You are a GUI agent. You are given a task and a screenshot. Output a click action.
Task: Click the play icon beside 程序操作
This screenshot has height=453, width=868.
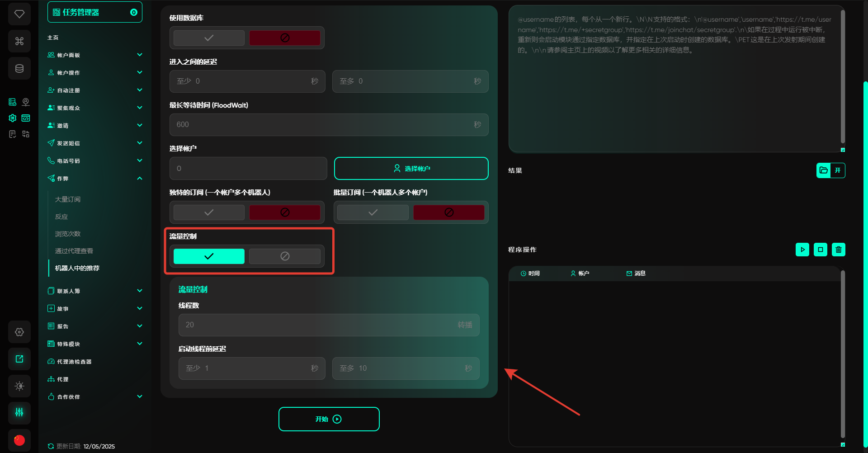(802, 250)
